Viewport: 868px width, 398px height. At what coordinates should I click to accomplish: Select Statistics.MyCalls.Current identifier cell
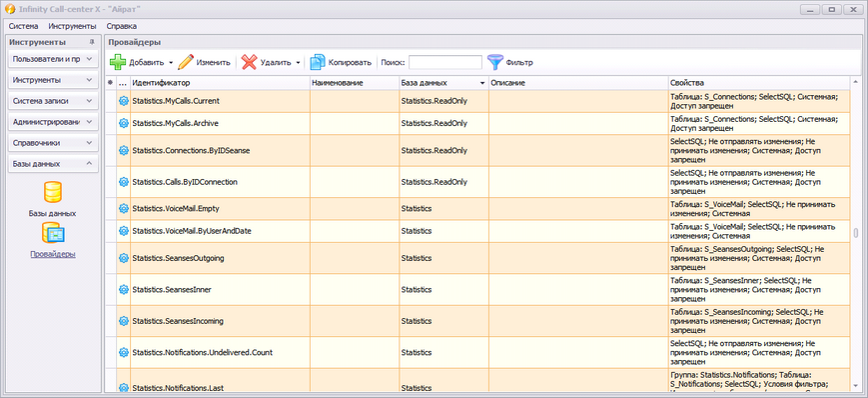pos(220,101)
